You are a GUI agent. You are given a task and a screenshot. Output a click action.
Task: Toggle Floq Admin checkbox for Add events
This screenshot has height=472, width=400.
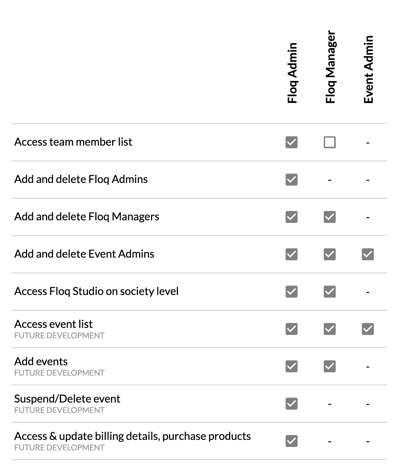click(x=291, y=366)
